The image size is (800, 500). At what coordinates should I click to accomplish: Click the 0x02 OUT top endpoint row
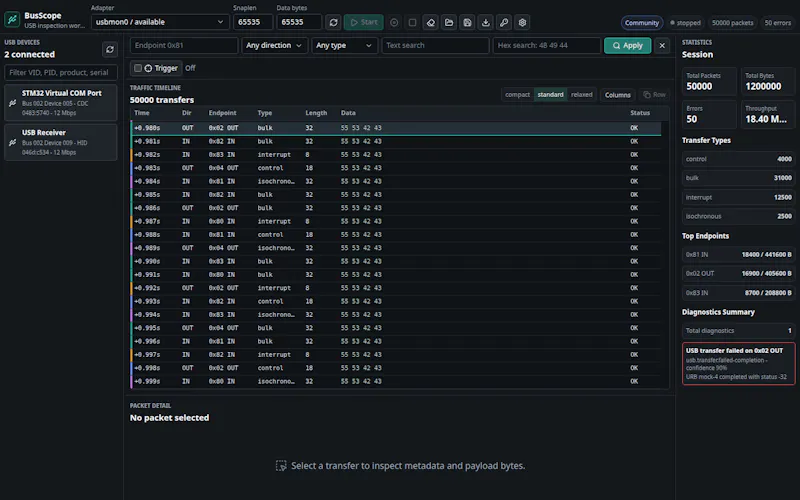click(738, 273)
